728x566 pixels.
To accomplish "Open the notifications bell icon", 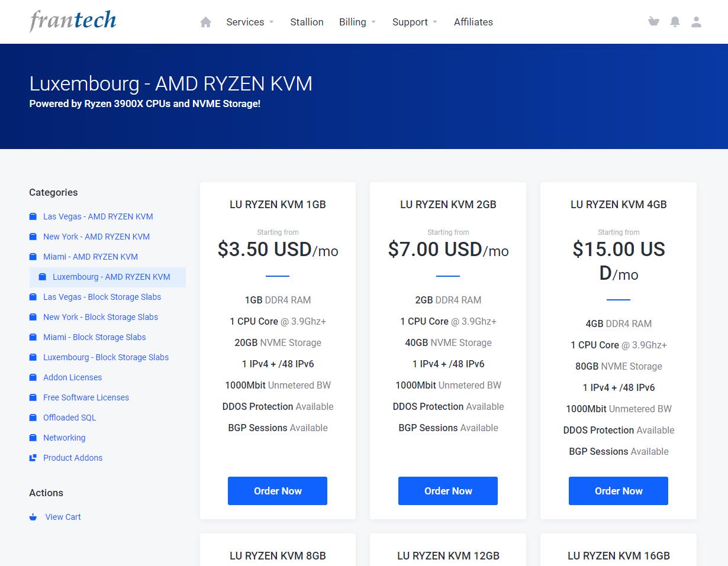I will tap(675, 22).
